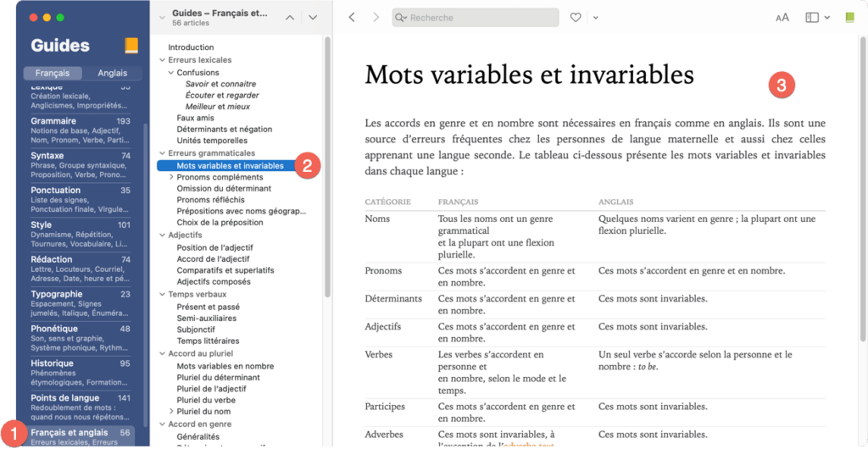The height and width of the screenshot is (449, 868).
Task: Open the Subjonctif article
Action: tap(196, 330)
